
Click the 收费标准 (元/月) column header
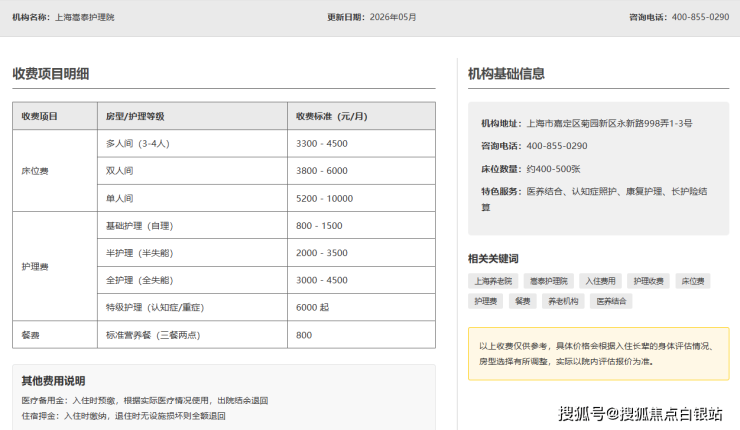tap(362, 116)
